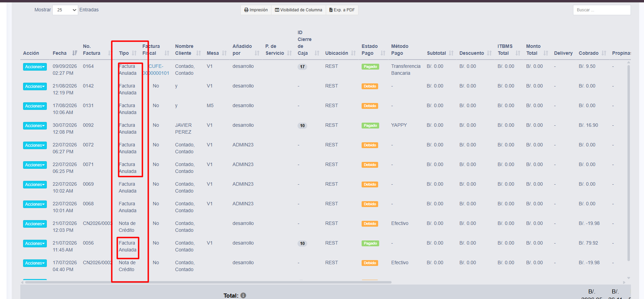Screen dimensions: 644x299
Task: Expand Acciones menu for invoice 0142
Action: 35,86
